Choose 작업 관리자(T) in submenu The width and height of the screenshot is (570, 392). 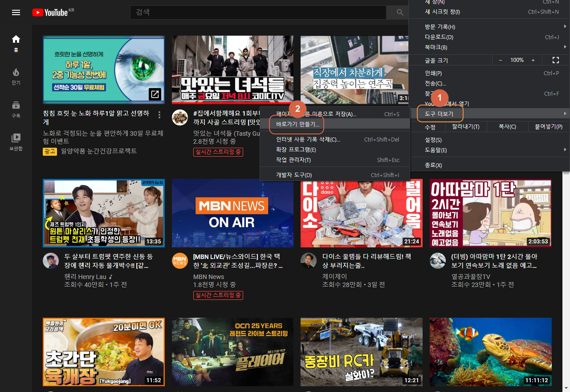coord(335,160)
